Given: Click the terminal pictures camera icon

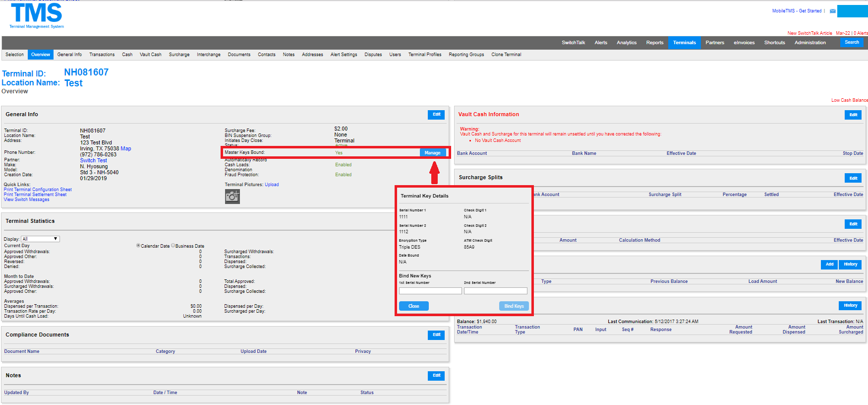Looking at the screenshot, I should click(x=232, y=197).
